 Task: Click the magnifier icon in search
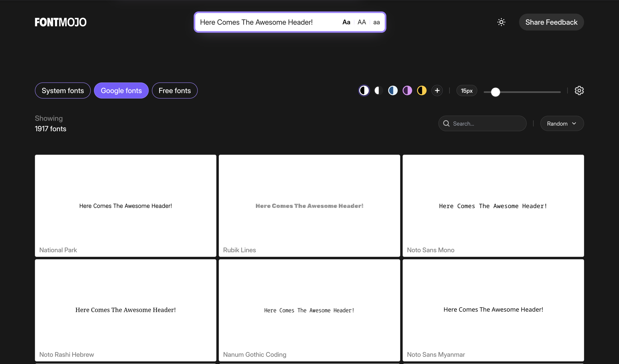(446, 124)
